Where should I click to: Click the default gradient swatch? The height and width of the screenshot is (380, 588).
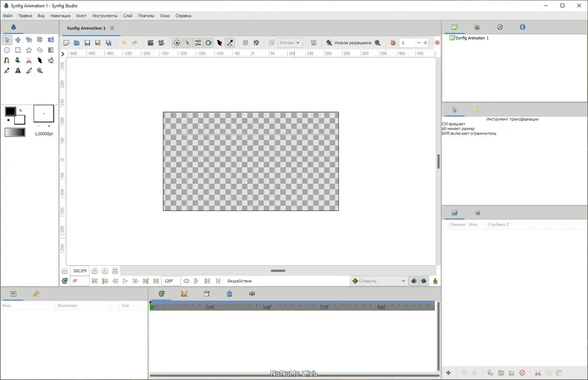15,132
